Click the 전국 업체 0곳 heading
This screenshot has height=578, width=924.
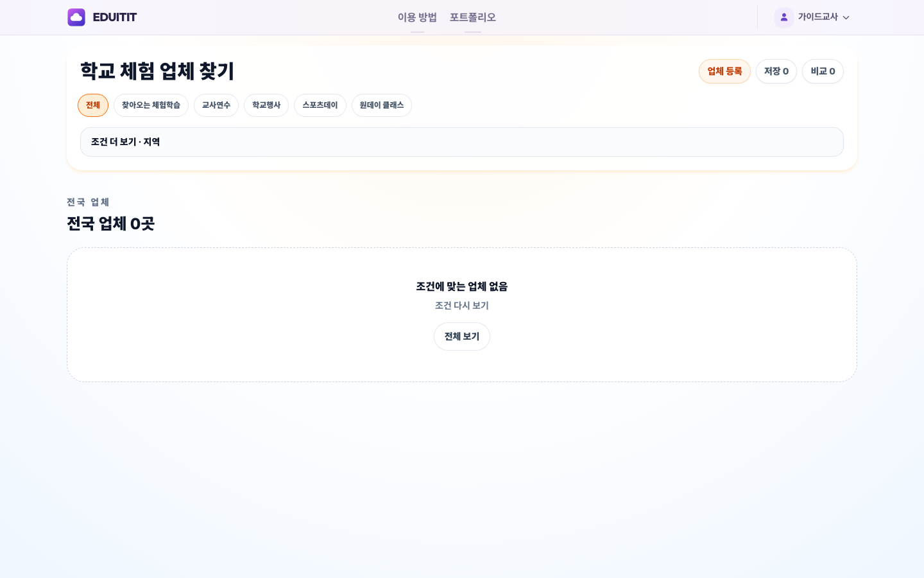click(110, 223)
